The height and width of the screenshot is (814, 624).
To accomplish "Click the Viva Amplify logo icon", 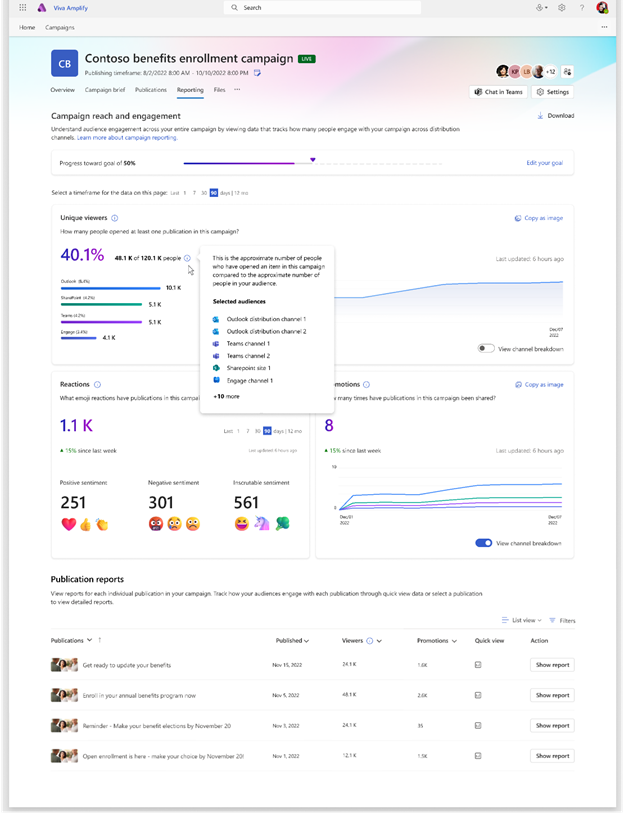I will pyautogui.click(x=42, y=8).
